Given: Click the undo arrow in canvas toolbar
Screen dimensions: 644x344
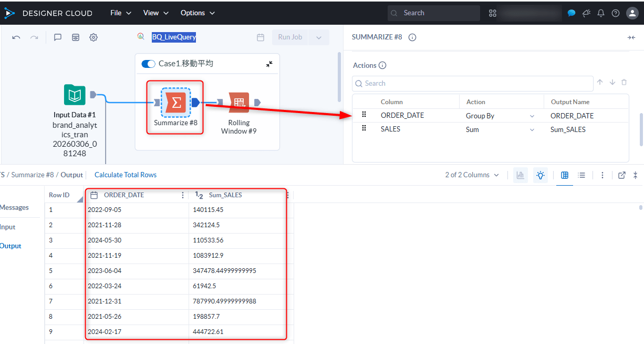Looking at the screenshot, I should pyautogui.click(x=16, y=37).
